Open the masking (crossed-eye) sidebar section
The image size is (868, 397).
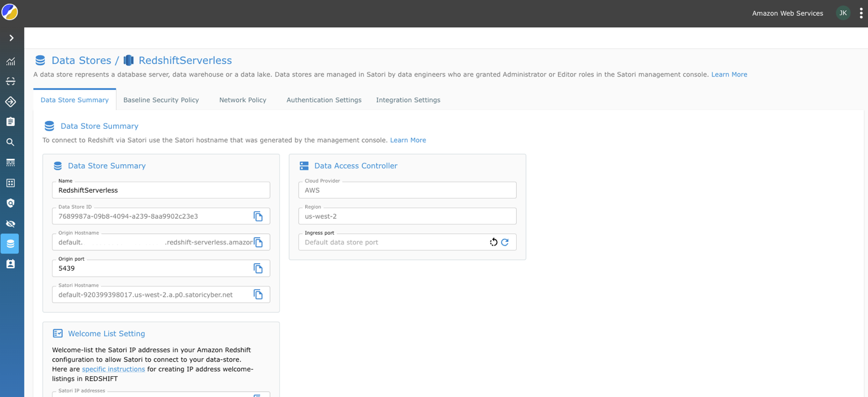click(10, 223)
